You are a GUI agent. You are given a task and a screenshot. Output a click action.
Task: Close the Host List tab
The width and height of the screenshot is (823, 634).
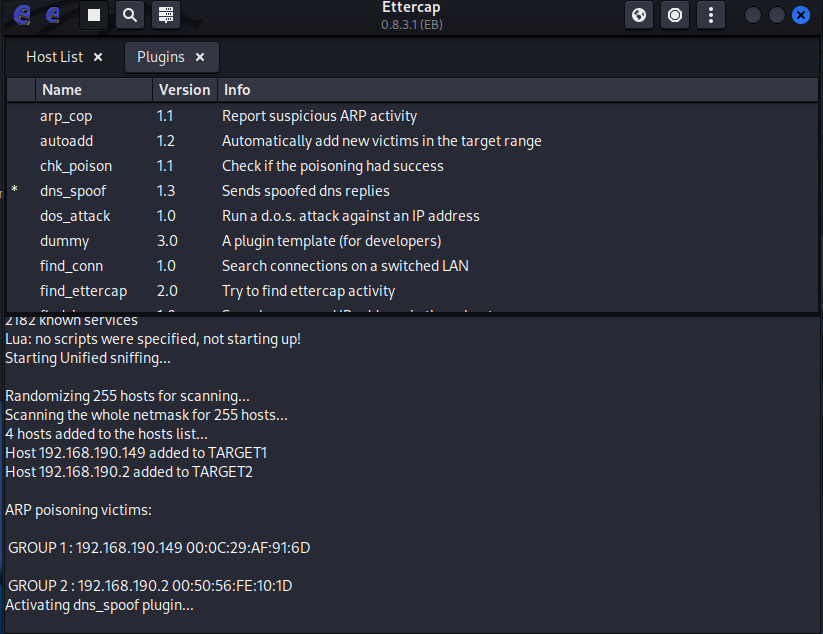pos(97,57)
